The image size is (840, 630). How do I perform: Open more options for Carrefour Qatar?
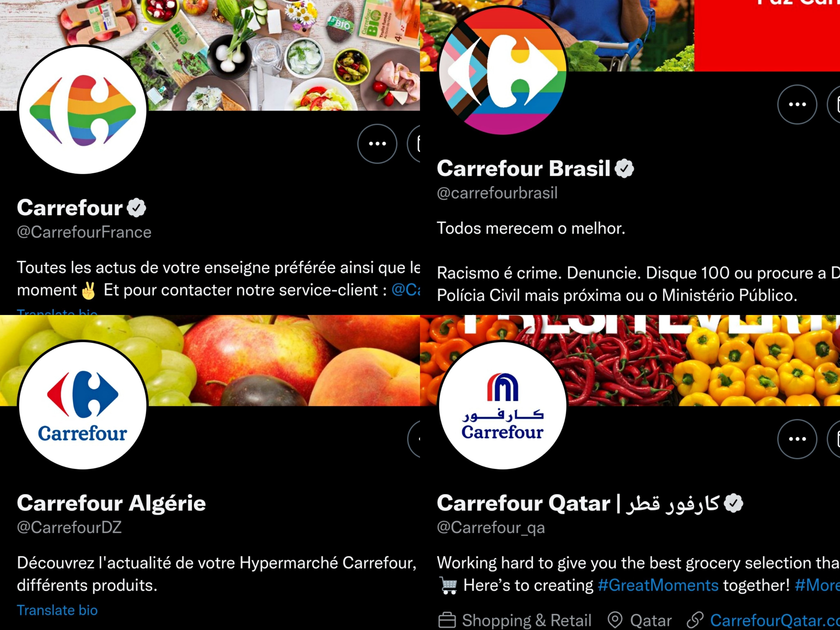click(x=797, y=439)
